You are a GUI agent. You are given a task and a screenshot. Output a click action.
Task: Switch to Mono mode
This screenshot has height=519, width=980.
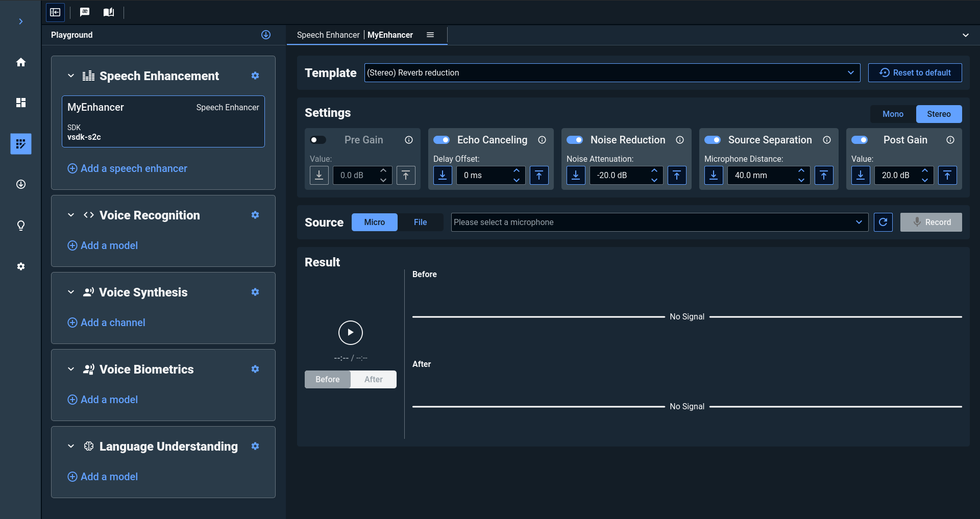point(893,114)
